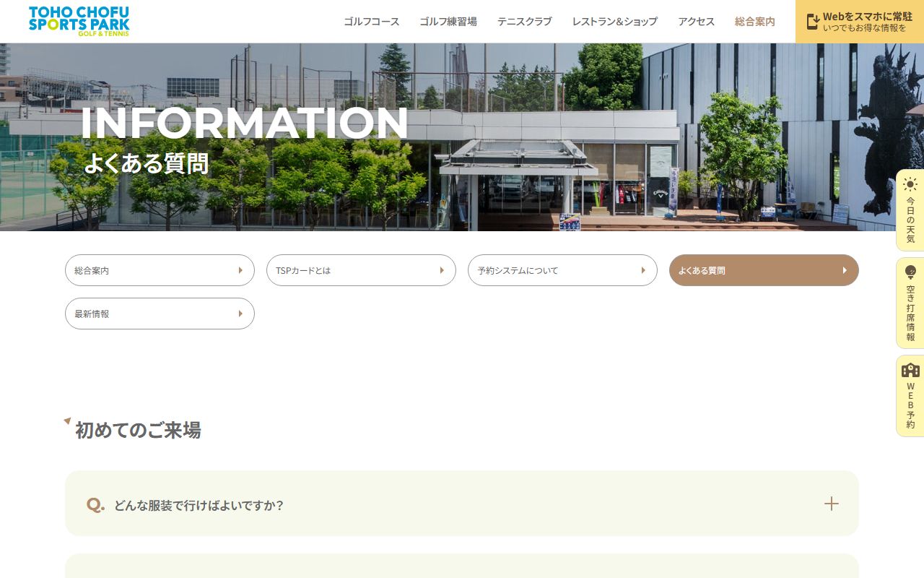Open the 空き打席情報 side tab
The width and height of the screenshot is (924, 578).
[x=910, y=303]
